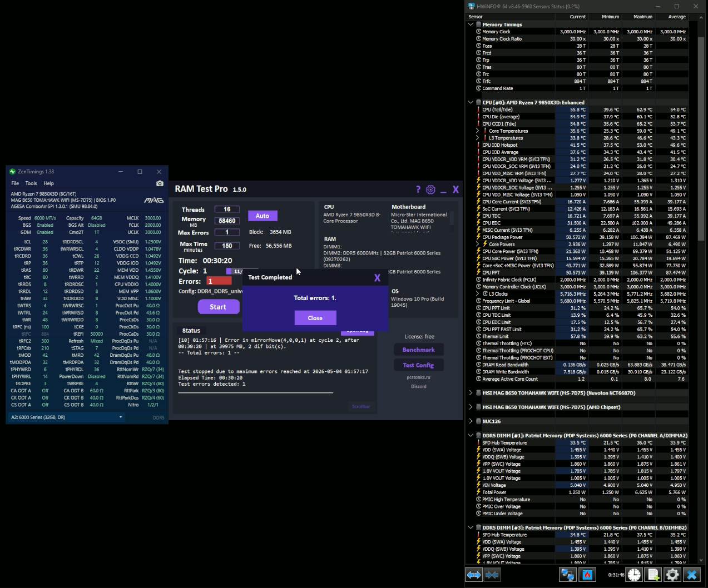Open ZenTimings File menu
This screenshot has height=588, width=708.
coord(15,183)
